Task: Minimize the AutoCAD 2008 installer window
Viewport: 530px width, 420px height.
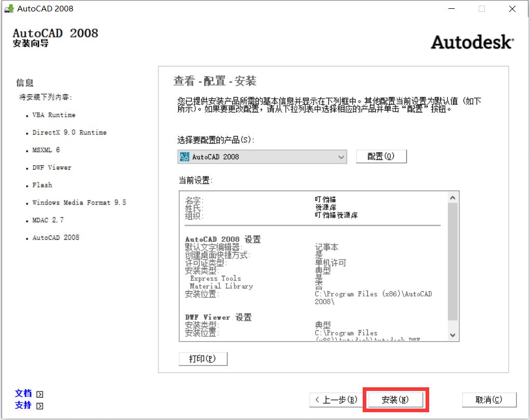Action: 452,9
